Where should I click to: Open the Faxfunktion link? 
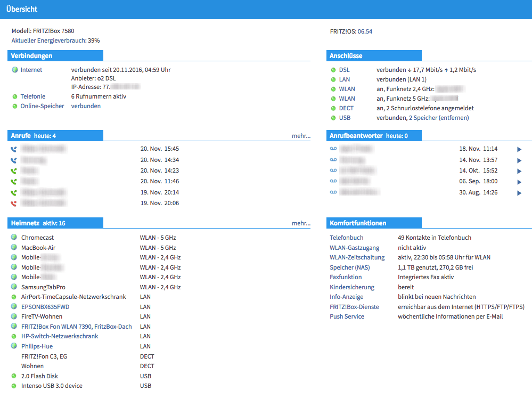click(x=346, y=277)
